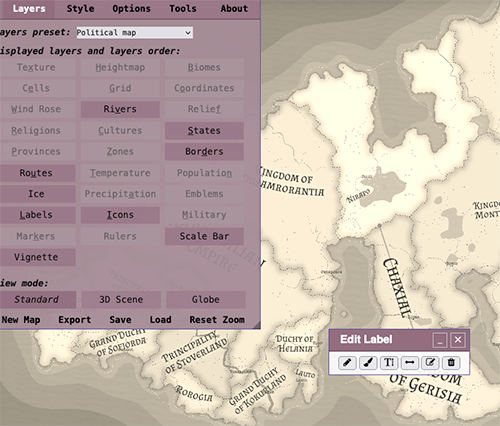500x426 pixels.
Task: Show the Provinces layer
Action: click(x=36, y=152)
